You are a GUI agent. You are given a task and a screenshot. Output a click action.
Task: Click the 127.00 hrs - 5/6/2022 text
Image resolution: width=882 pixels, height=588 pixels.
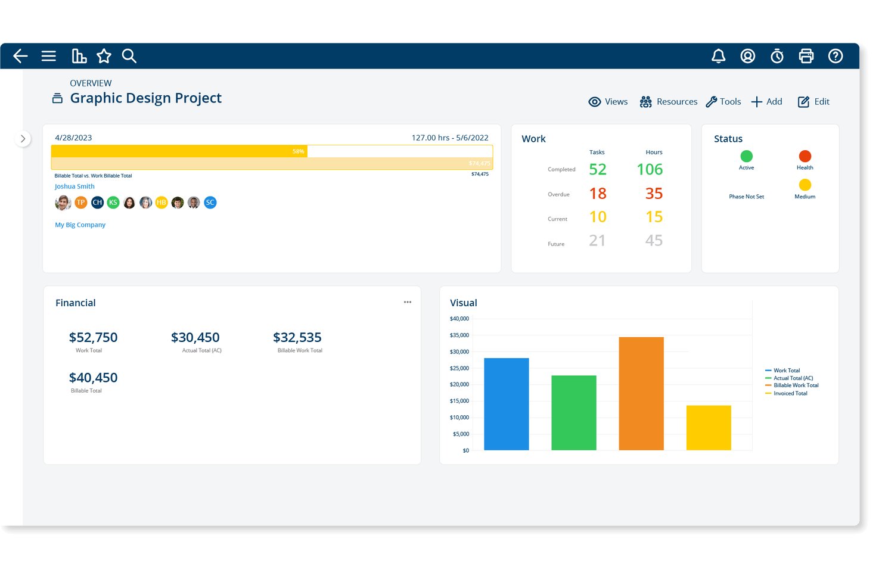pos(450,138)
